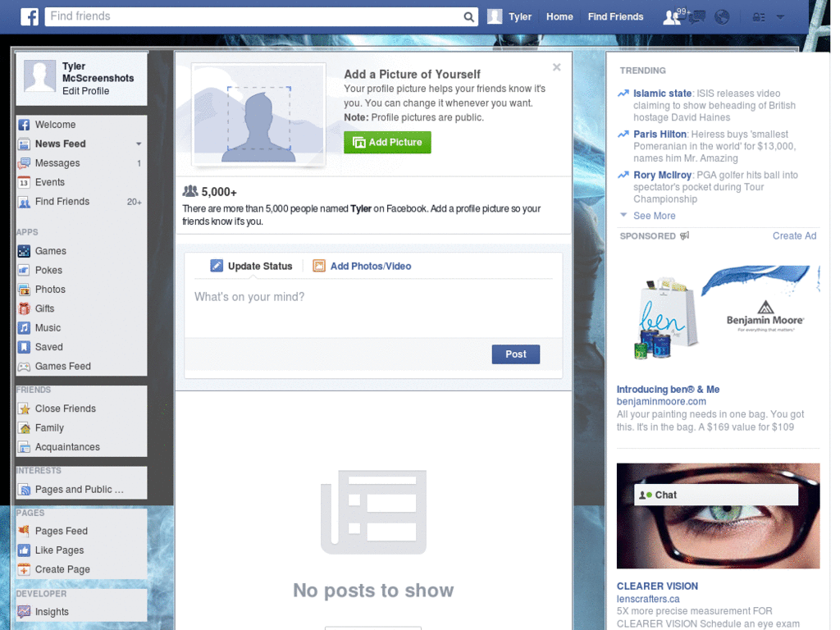Image resolution: width=840 pixels, height=630 pixels.
Task: Go to Home in top bar
Action: 559,16
